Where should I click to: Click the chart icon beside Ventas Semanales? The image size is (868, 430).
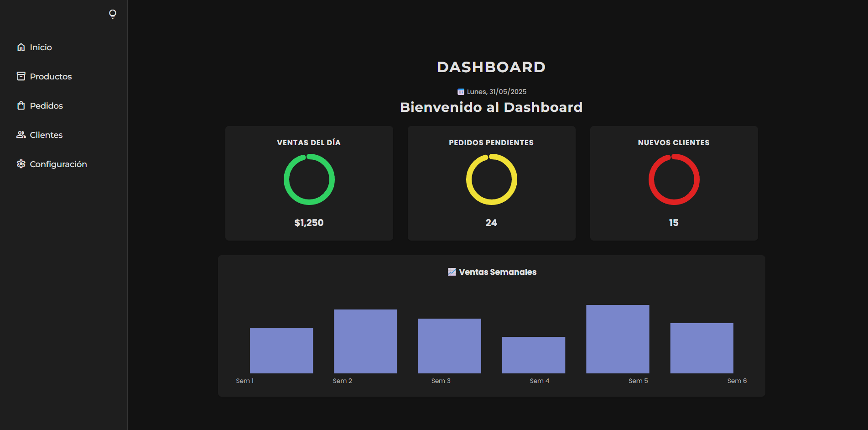tap(452, 272)
